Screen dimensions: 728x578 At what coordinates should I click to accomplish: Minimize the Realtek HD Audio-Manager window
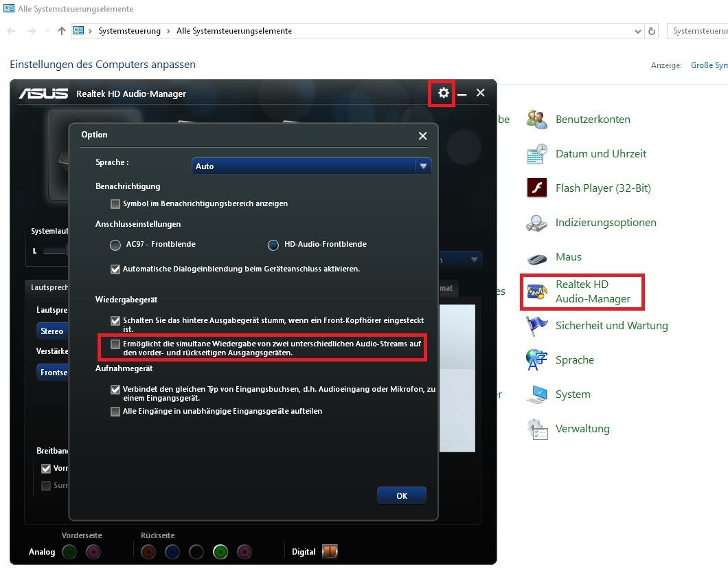pyautogui.click(x=462, y=93)
